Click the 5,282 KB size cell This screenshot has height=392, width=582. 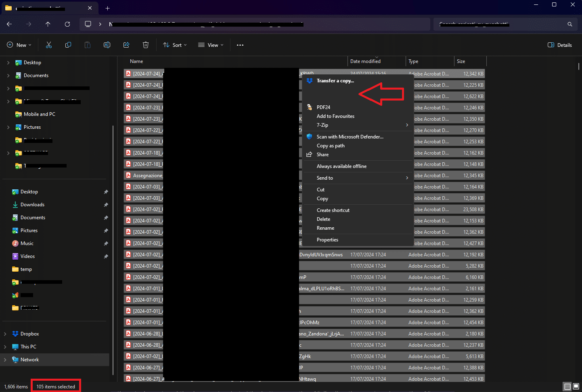474,266
